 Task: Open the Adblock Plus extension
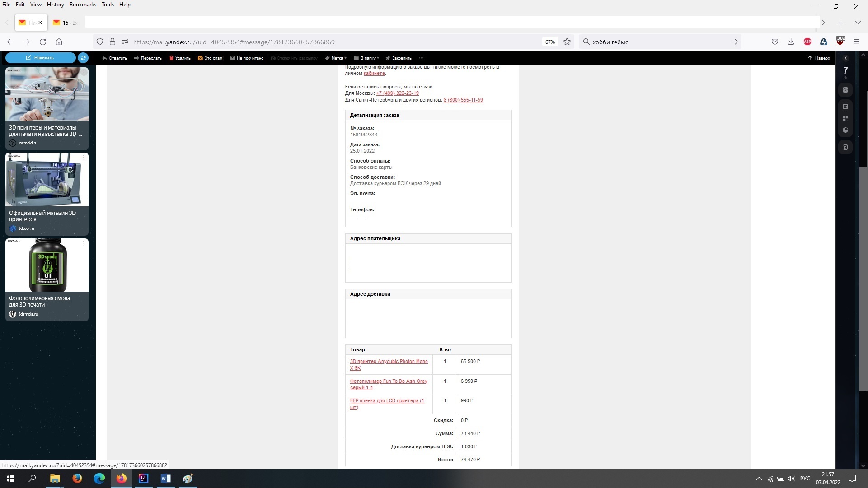click(x=807, y=42)
